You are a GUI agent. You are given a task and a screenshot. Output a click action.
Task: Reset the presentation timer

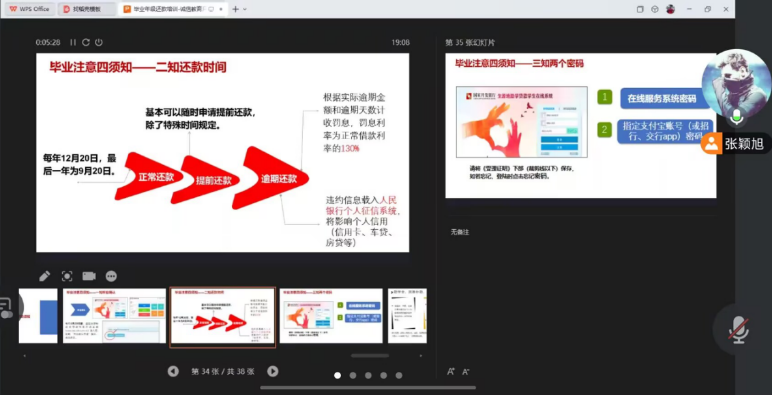point(86,42)
